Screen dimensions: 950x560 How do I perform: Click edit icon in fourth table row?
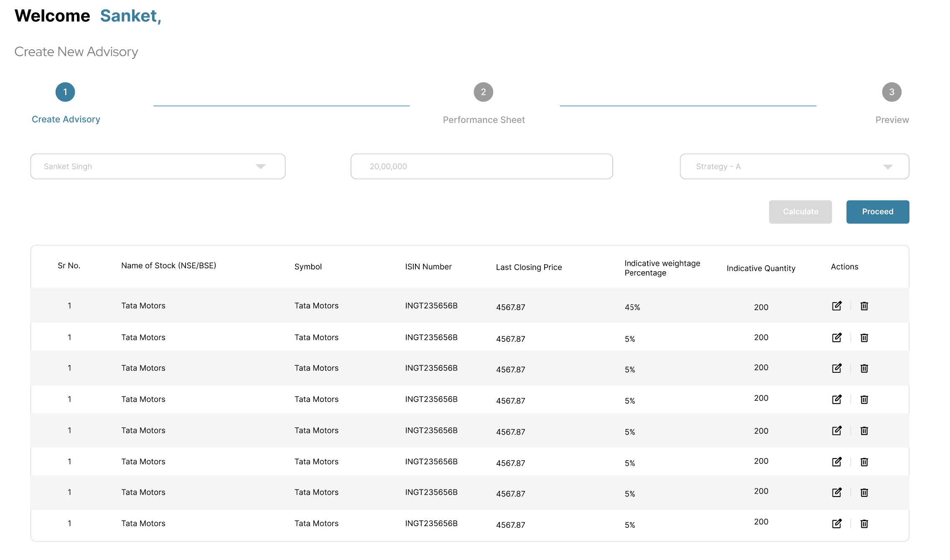(836, 400)
